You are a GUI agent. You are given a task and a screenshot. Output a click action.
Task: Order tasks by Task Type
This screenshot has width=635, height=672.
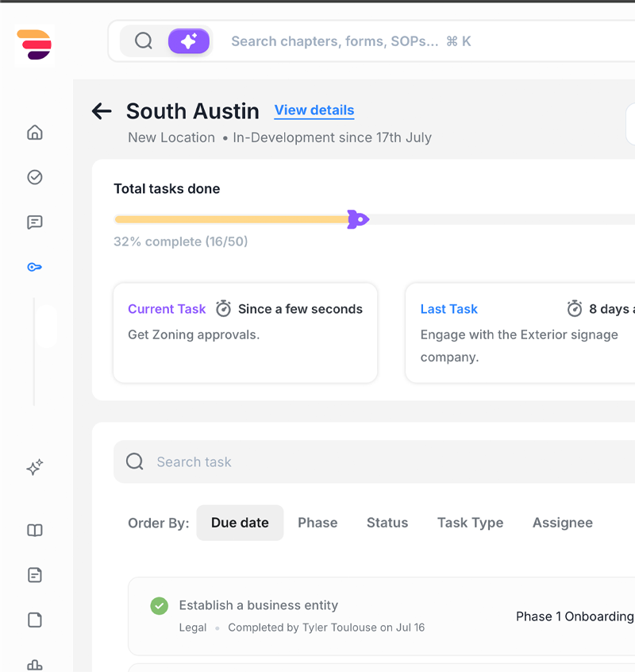pyautogui.click(x=470, y=523)
